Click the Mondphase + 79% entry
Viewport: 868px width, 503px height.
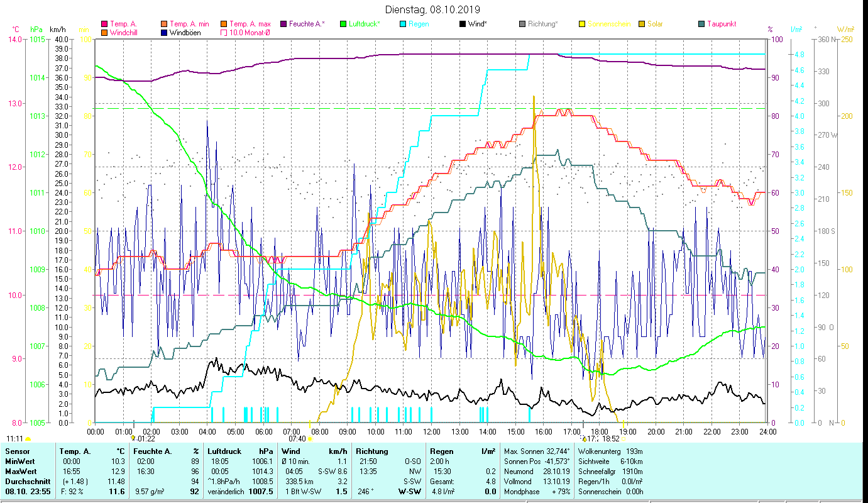537,492
